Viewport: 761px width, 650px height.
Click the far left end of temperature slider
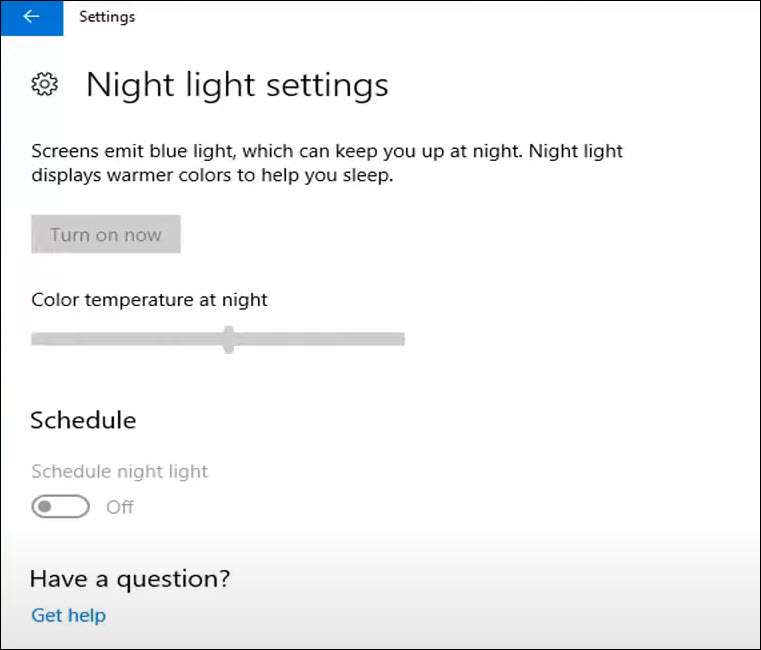pos(35,339)
